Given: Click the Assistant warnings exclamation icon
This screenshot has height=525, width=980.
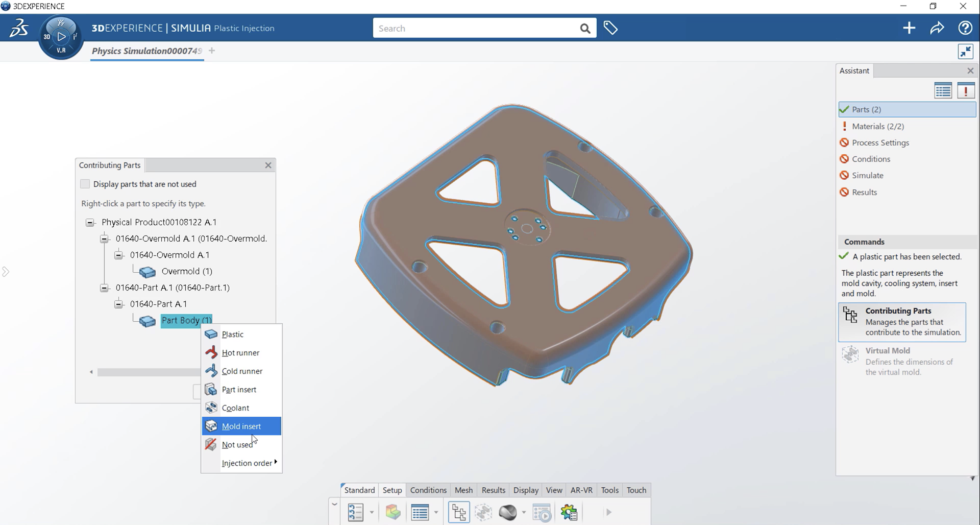Looking at the screenshot, I should pyautogui.click(x=966, y=90).
